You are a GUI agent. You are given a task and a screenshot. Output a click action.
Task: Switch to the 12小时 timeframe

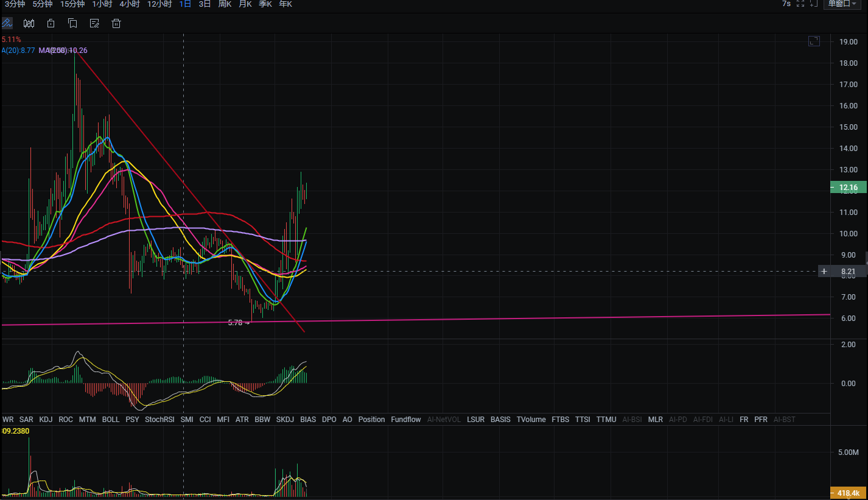[x=159, y=4]
